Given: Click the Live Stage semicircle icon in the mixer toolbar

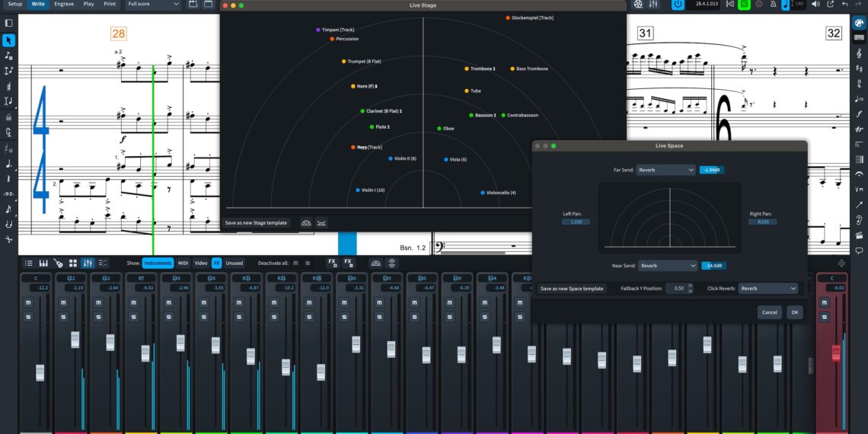Looking at the screenshot, I should click(x=375, y=263).
